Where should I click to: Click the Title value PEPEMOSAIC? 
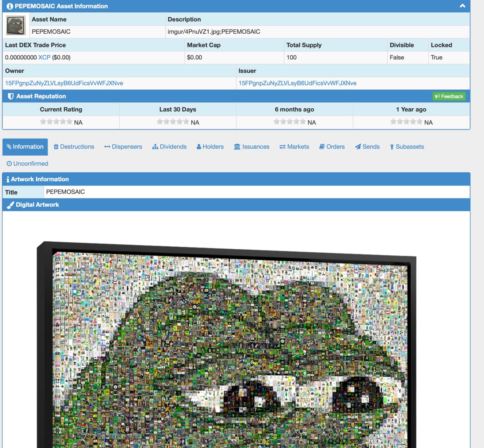point(65,192)
